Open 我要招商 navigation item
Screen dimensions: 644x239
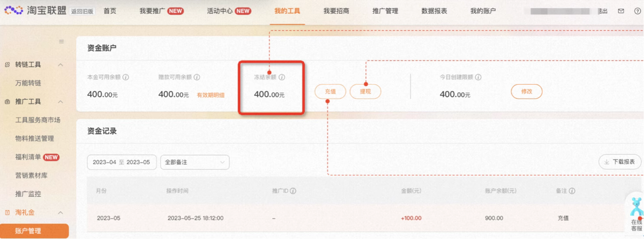click(x=336, y=11)
